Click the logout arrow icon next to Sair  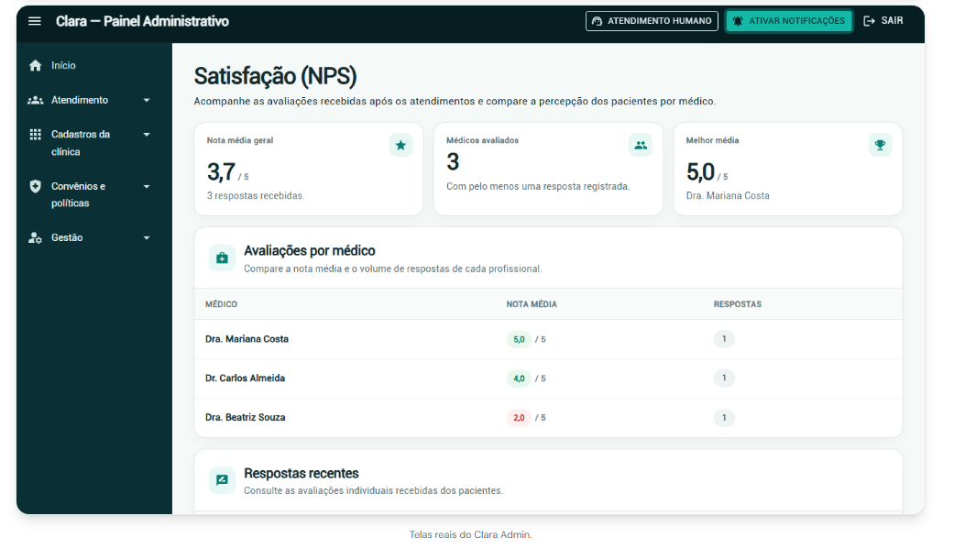(869, 21)
